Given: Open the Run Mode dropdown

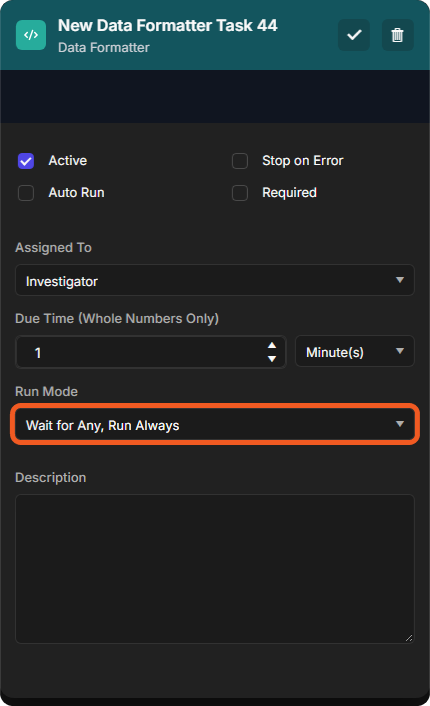Looking at the screenshot, I should (215, 425).
